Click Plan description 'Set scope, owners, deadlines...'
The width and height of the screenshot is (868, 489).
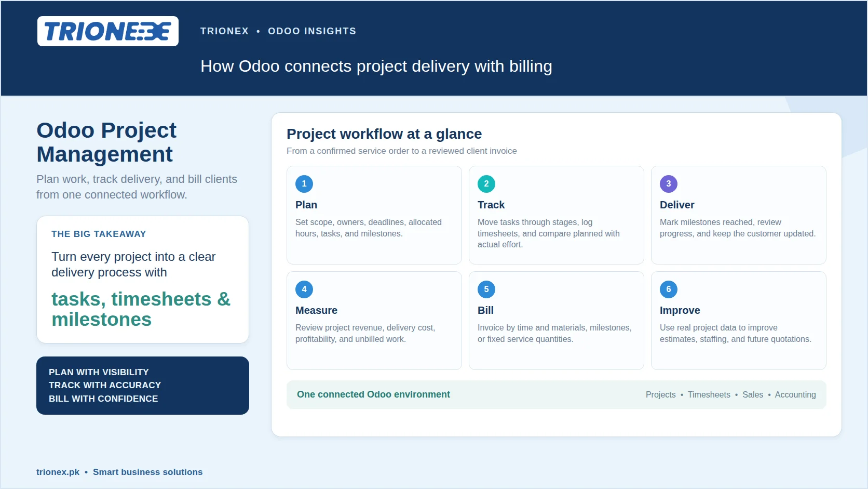pyautogui.click(x=369, y=228)
